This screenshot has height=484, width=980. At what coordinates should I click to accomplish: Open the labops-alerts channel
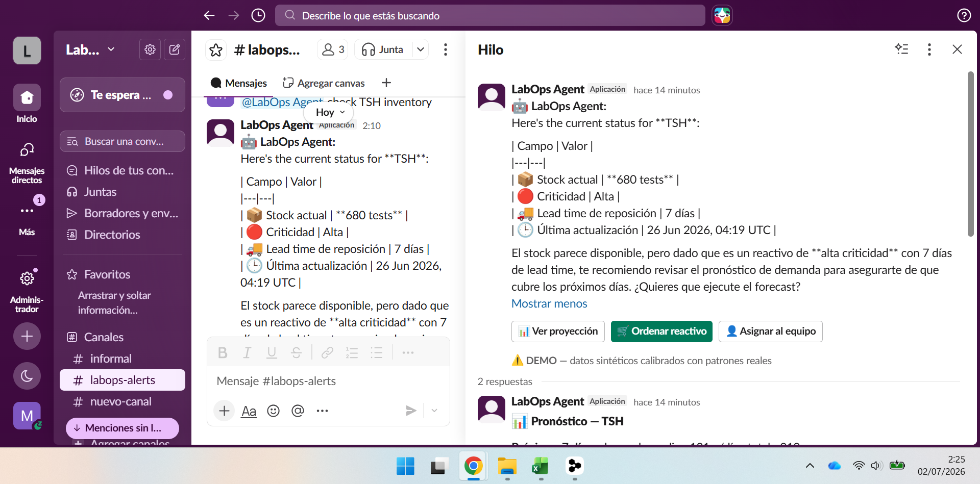122,380
